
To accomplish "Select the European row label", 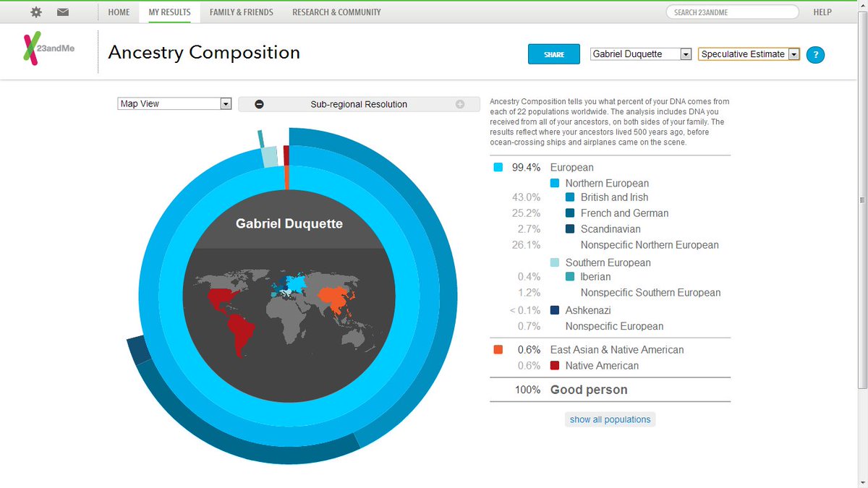I will pyautogui.click(x=571, y=168).
